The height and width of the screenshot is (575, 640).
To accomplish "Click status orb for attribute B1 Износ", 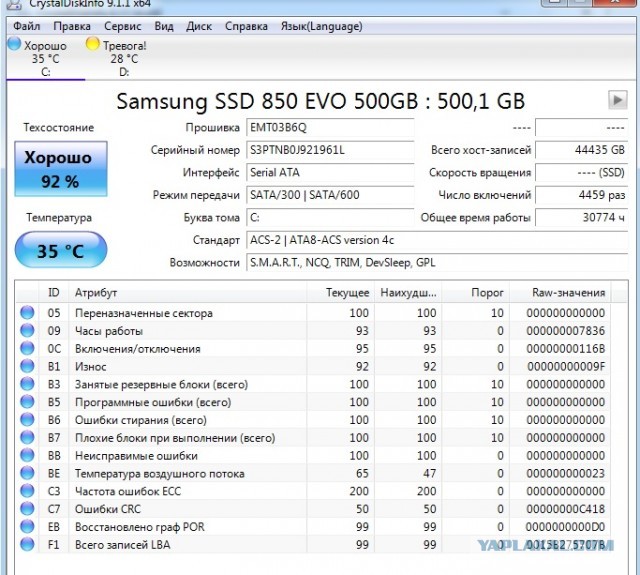I will (27, 366).
